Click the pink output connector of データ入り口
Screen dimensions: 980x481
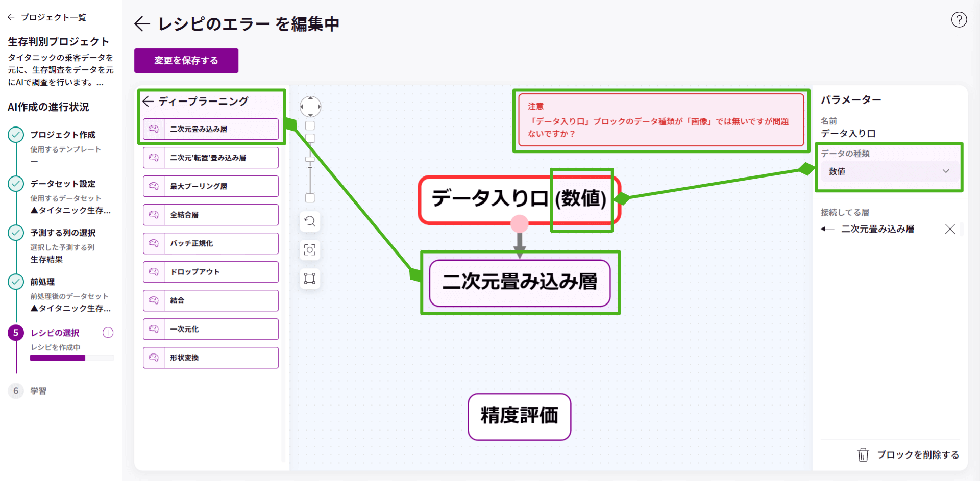pyautogui.click(x=519, y=223)
